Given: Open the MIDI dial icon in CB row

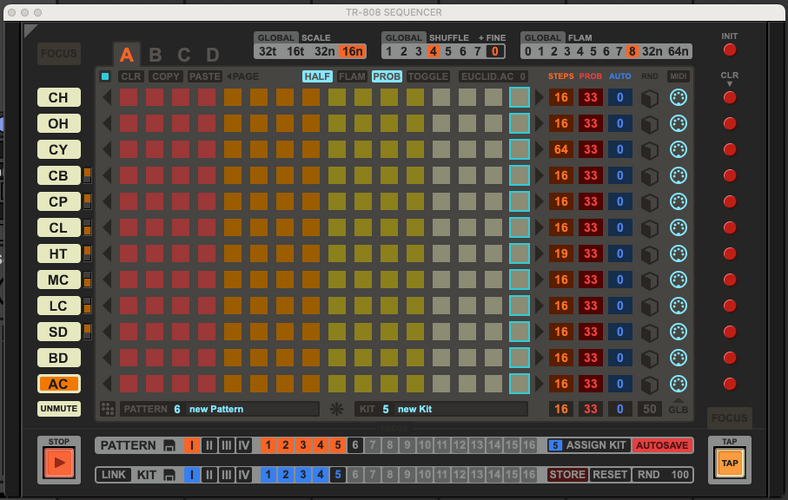Looking at the screenshot, I should (678, 175).
